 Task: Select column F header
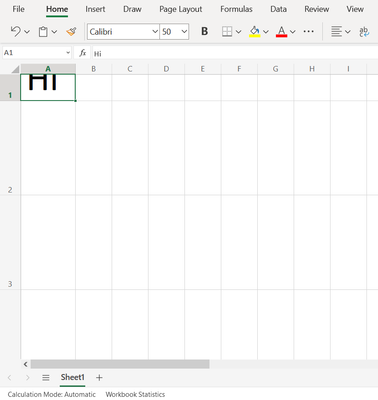239,69
